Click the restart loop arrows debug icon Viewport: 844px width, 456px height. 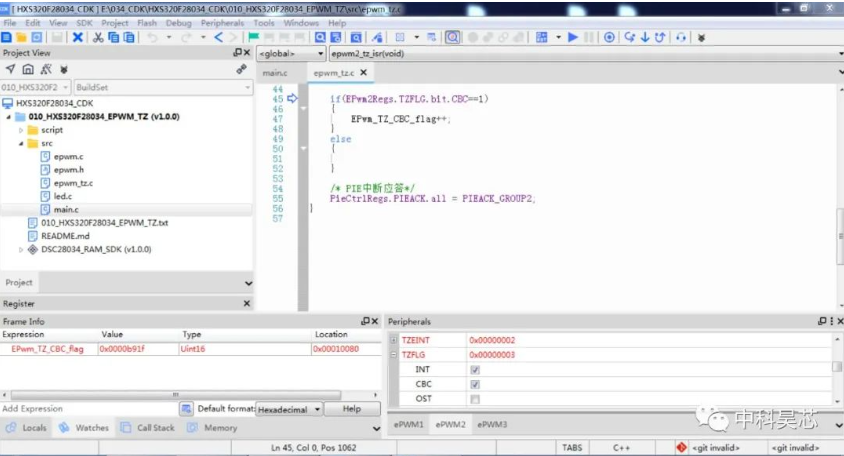coord(681,37)
